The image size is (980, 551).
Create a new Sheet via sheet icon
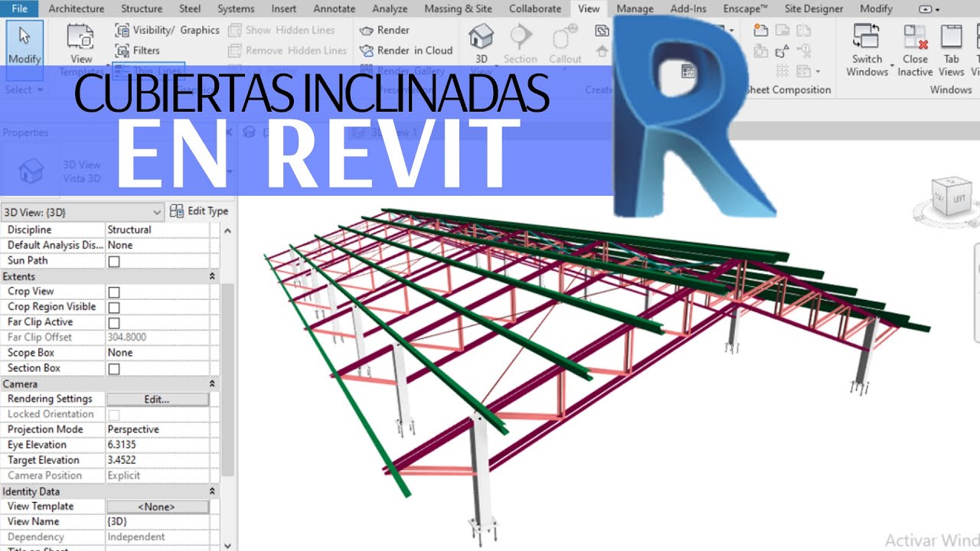[x=760, y=31]
